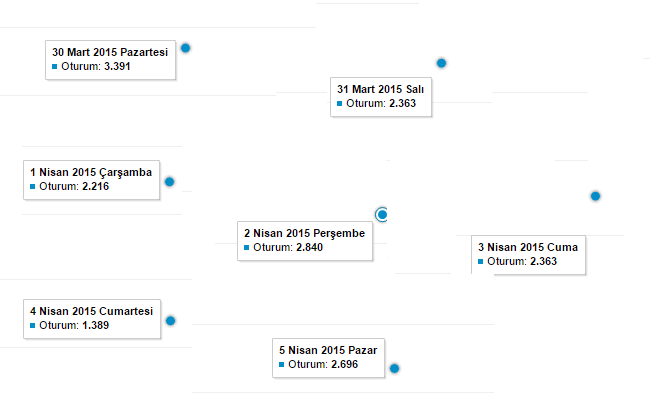This screenshot has width=650, height=399.
Task: Click the 4 Nisan 2015 Cumartesi tooltip title
Action: (x=91, y=311)
